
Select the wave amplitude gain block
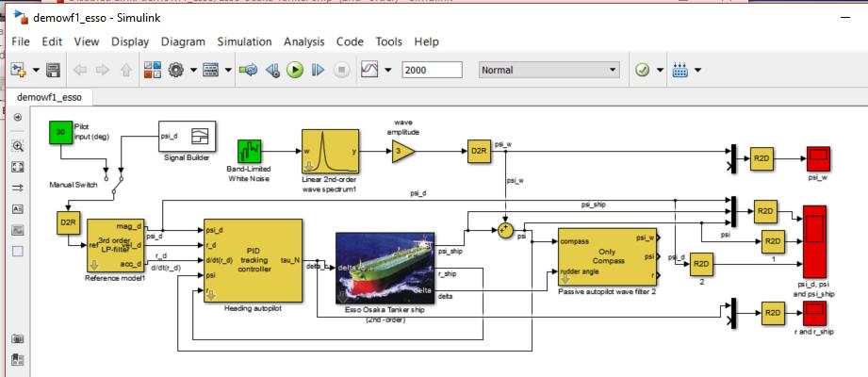click(x=403, y=152)
